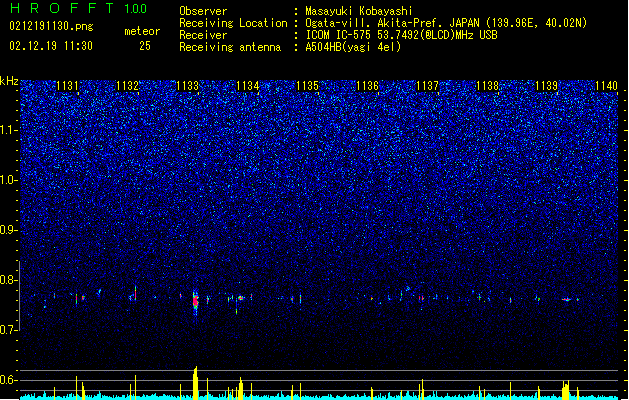
Task: Click the meteor count value 25
Action: [x=145, y=46]
